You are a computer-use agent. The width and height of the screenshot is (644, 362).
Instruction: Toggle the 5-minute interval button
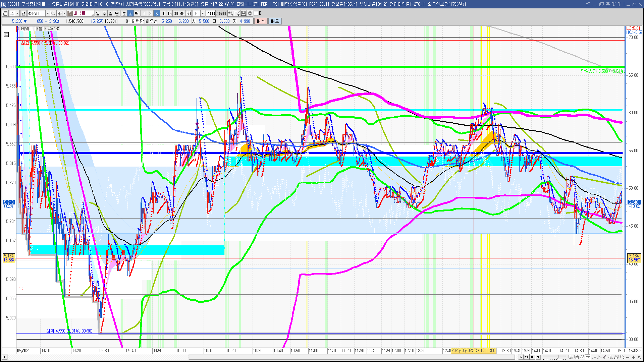pyautogui.click(x=157, y=13)
